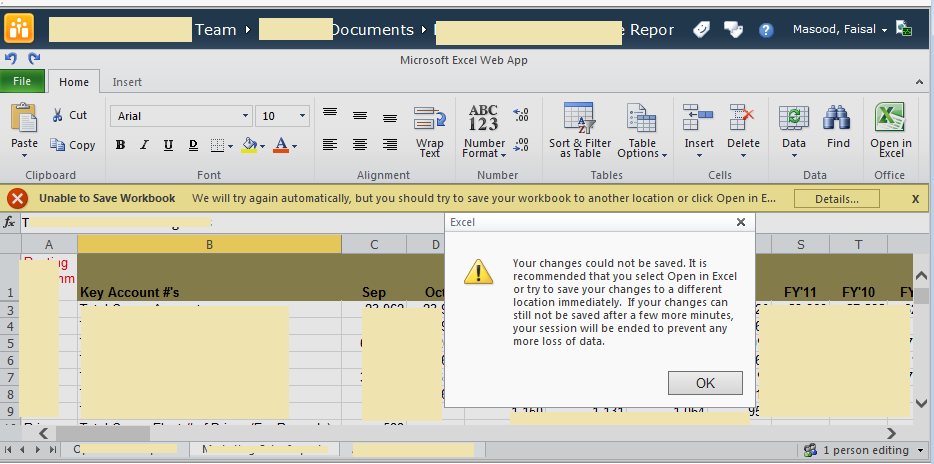Click the Details... button in the error bar

click(836, 199)
